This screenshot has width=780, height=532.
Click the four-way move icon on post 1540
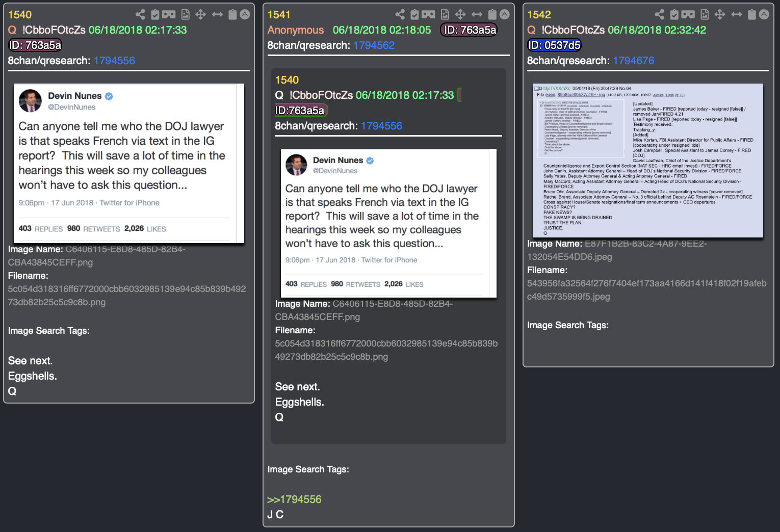tap(201, 14)
